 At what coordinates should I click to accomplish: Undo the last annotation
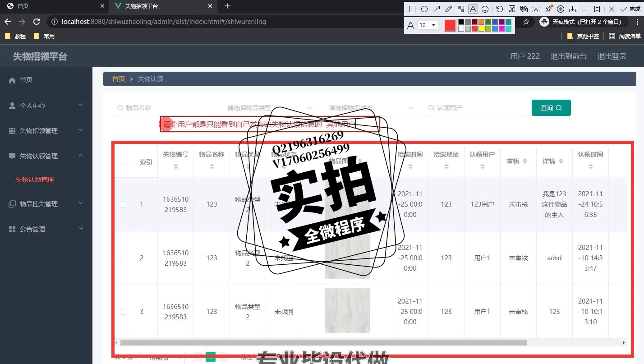coord(499,9)
